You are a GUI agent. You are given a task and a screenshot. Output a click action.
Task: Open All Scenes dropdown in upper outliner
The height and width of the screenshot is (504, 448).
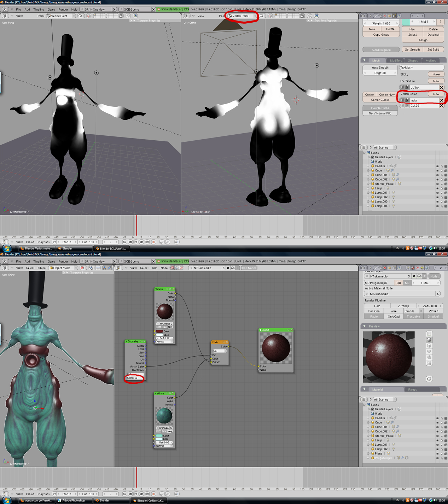click(385, 148)
